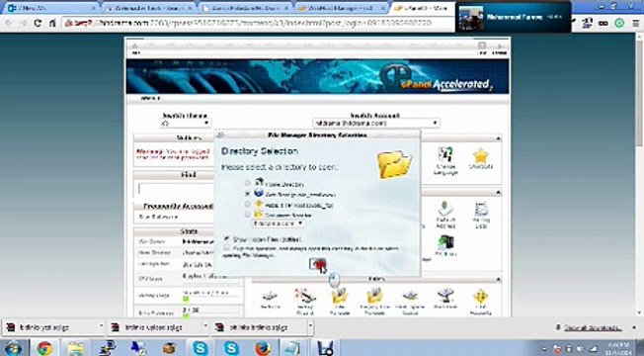Open the Document Root domain dropdown
Image resolution: width=644 pixels, height=356 pixels.
tap(279, 223)
